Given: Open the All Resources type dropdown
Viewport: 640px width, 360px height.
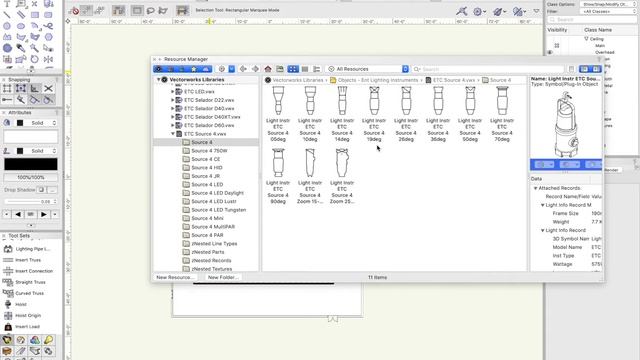Looking at the screenshot, I should coord(368,69).
